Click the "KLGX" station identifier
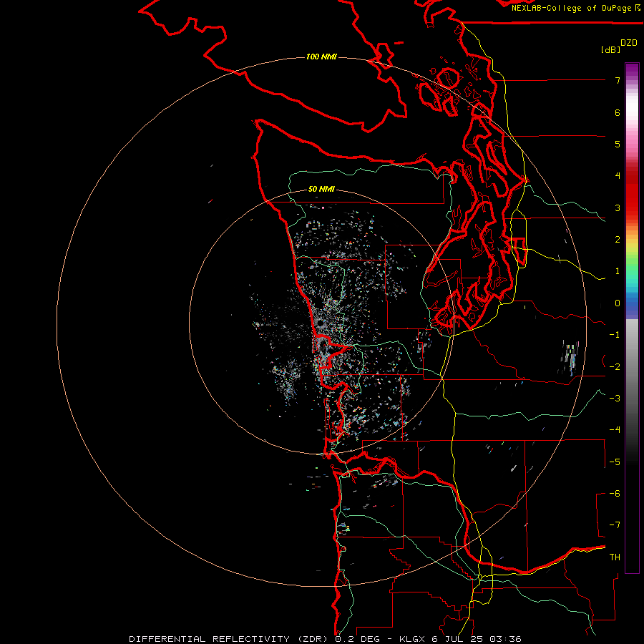 click(413, 639)
